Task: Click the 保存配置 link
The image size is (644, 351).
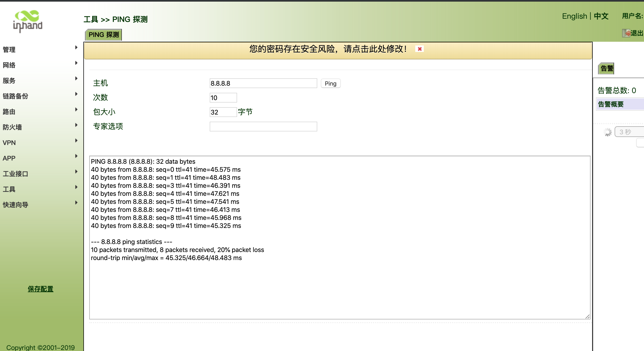Action: coord(41,289)
